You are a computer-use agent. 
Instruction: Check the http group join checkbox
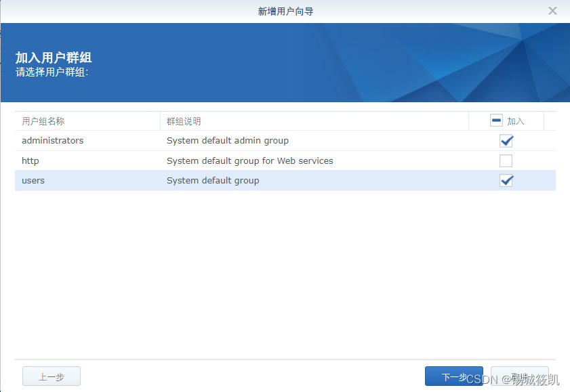pyautogui.click(x=506, y=160)
